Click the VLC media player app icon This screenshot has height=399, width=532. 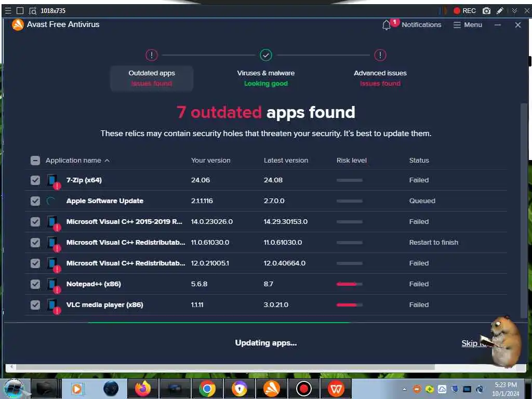tap(54, 305)
